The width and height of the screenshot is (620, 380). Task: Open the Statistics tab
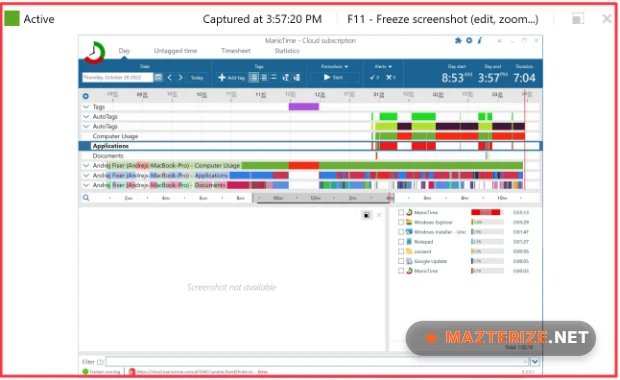(287, 51)
